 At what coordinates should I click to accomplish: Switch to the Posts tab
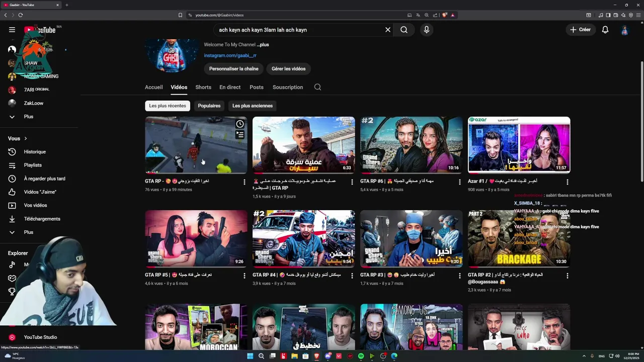pos(257,87)
